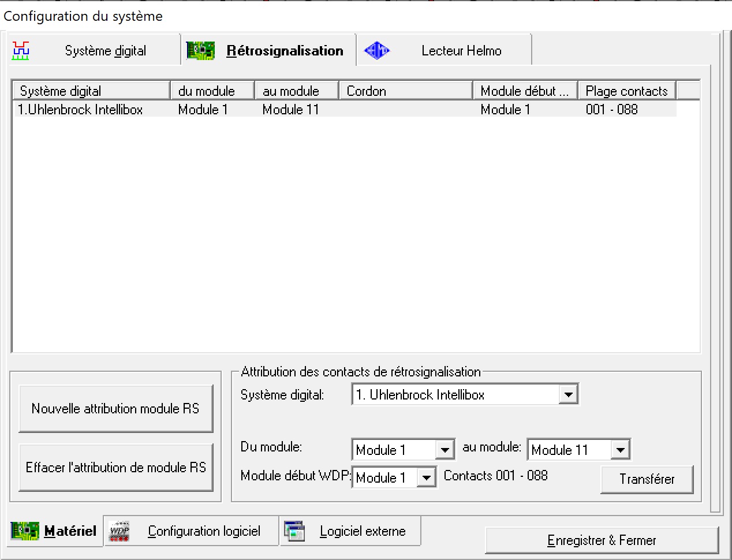732x560 pixels.
Task: Open the au module dropdown arrow
Action: tap(620, 450)
